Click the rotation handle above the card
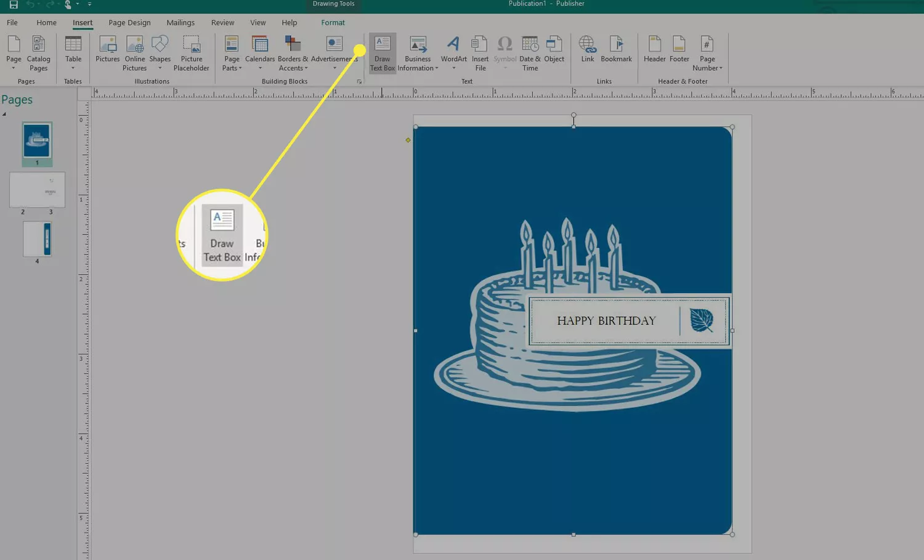This screenshot has height=560, width=924. 573,115
